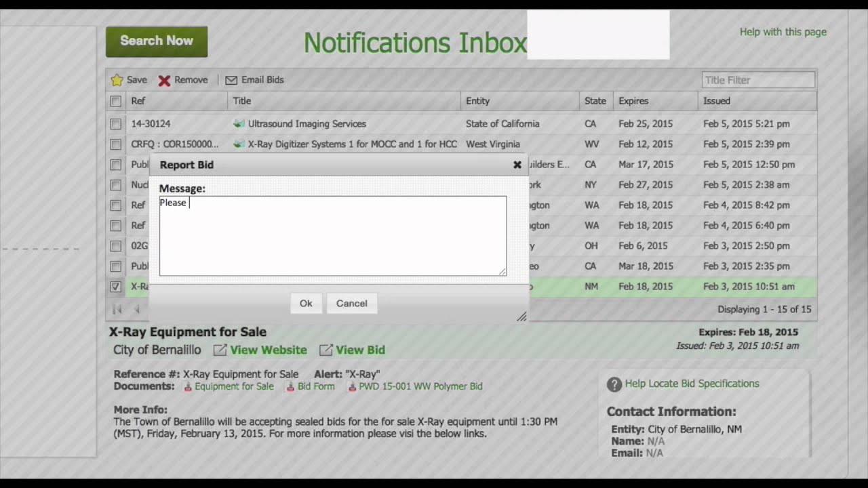Uncheck the selected X-Ray row checkbox
Image resolution: width=868 pixels, height=488 pixels.
(115, 287)
